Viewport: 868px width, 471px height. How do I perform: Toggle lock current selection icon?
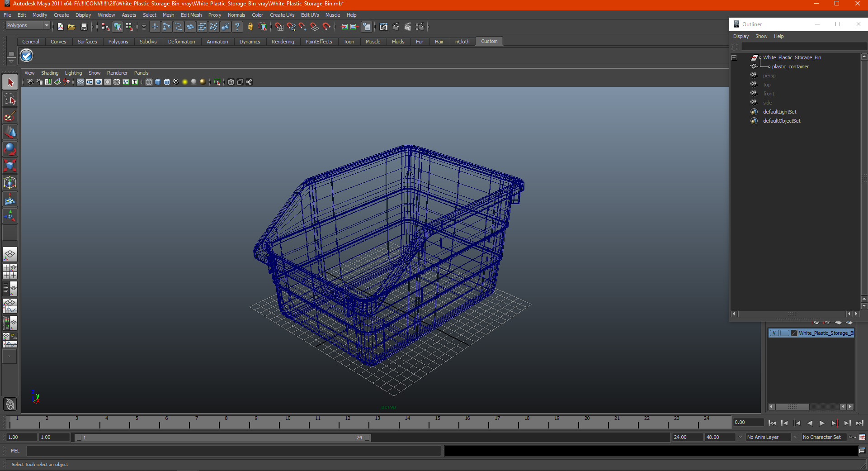pyautogui.click(x=250, y=27)
